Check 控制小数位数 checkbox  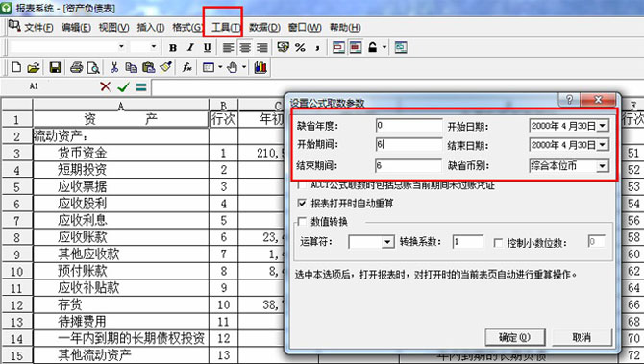click(498, 243)
